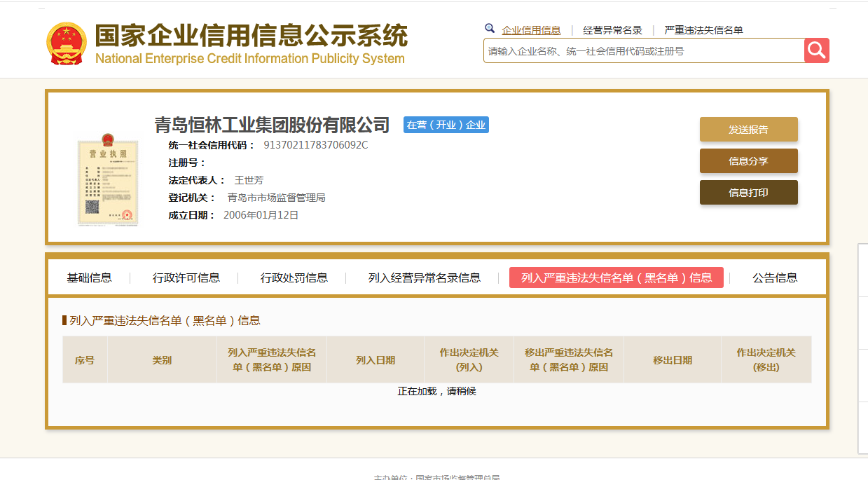
Task: Click the 类别 column header
Action: click(162, 359)
